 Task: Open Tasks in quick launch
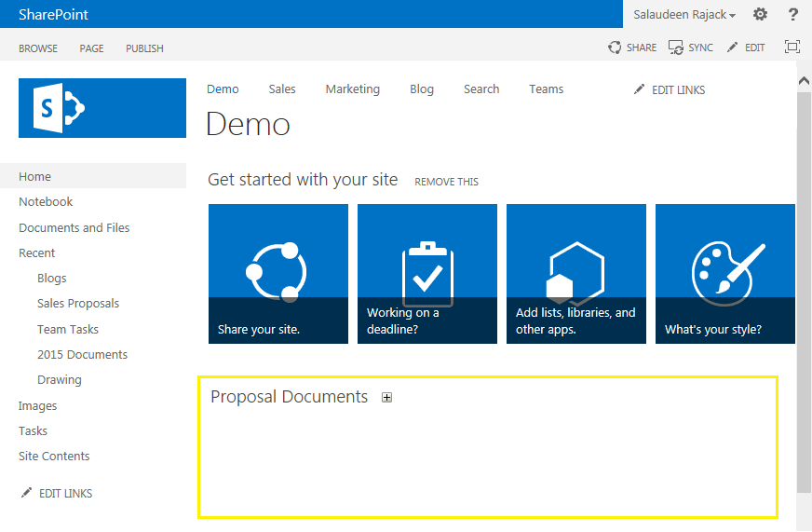tap(34, 430)
